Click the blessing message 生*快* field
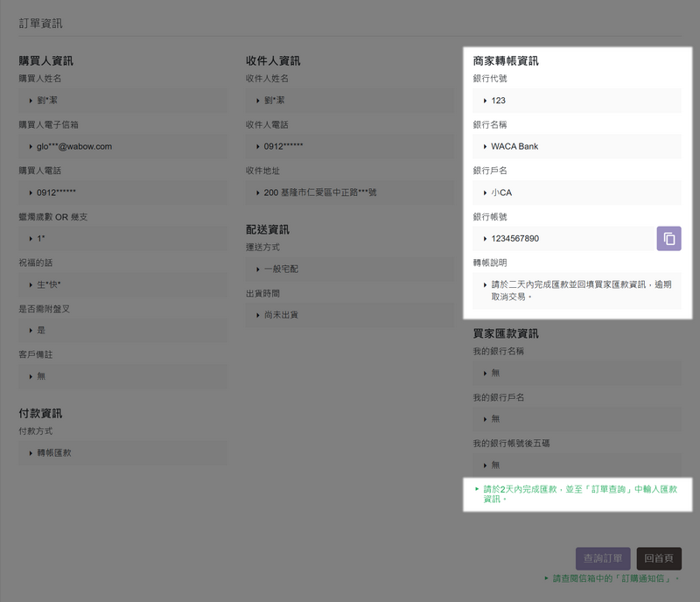 tap(122, 284)
